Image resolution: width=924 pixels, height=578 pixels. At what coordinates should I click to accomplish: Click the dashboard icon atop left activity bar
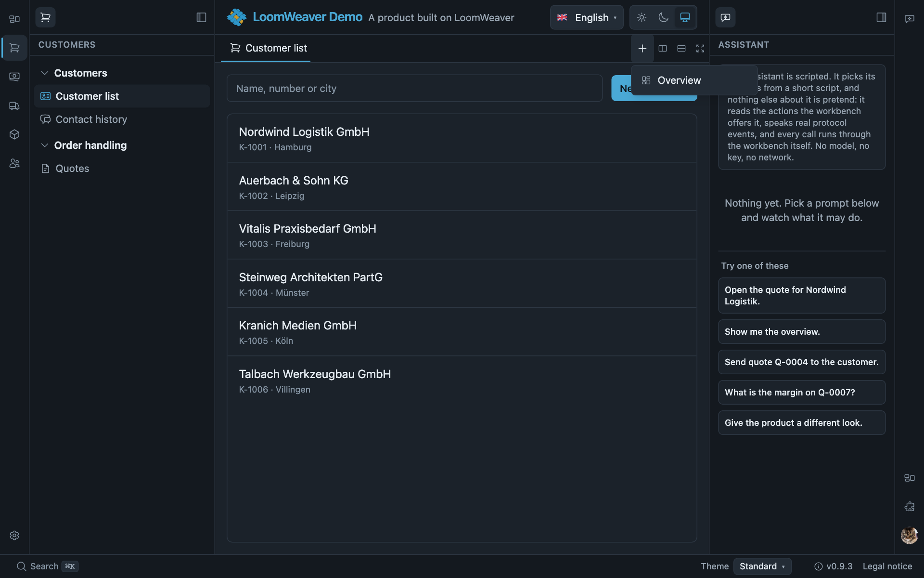click(14, 19)
